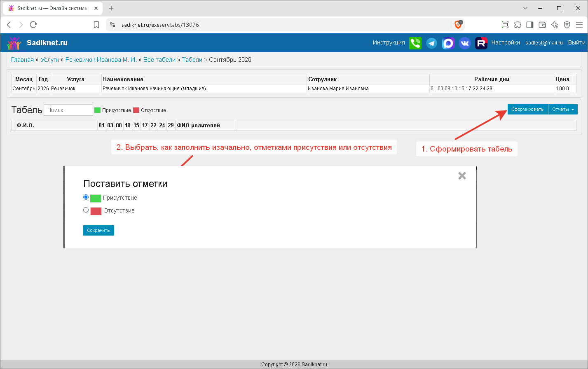Open the sadtest@mail.ru account link
Image resolution: width=588 pixels, height=369 pixels.
point(544,42)
